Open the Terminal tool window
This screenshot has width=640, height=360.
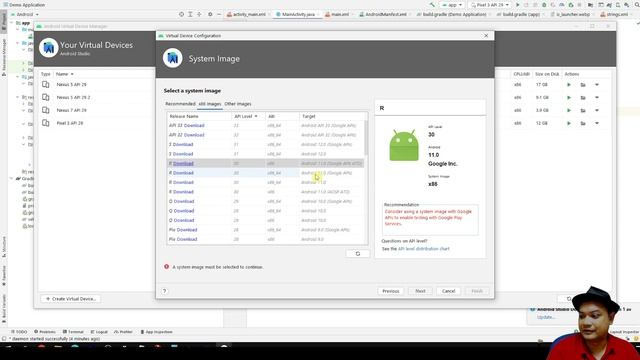(73, 332)
